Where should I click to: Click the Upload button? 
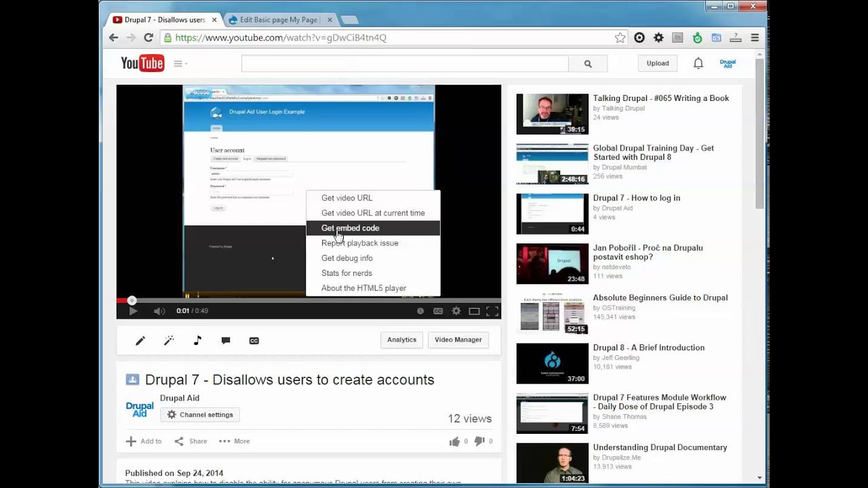657,63
